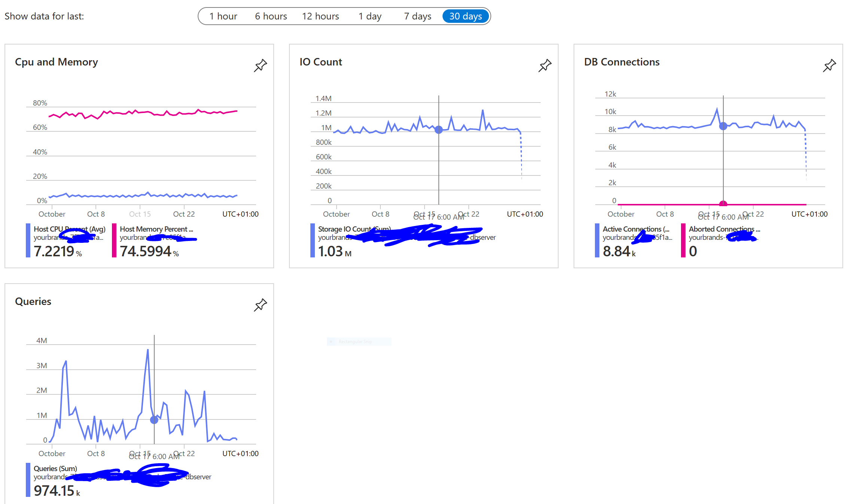Viewport: 851px width, 504px height.
Task: Select the 6 hours time range
Action: pos(271,16)
